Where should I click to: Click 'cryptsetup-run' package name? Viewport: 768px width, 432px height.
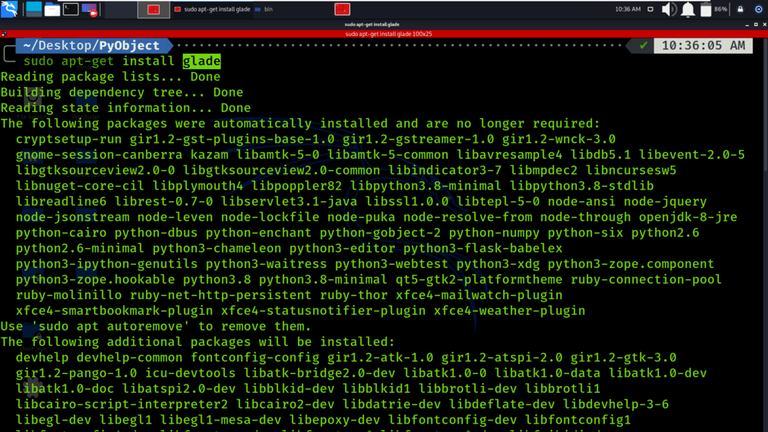69,139
